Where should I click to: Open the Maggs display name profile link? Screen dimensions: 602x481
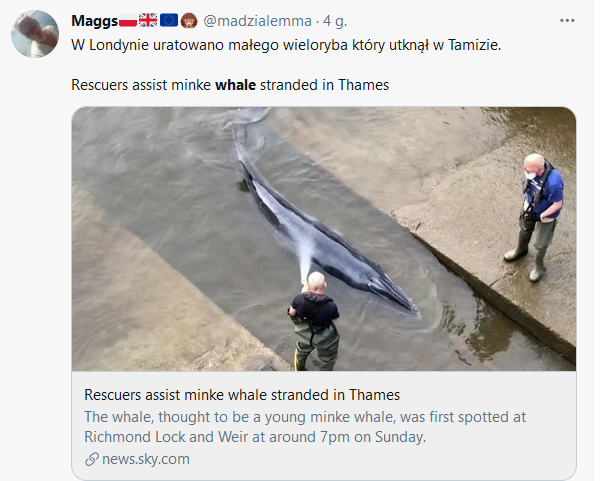pyautogui.click(x=94, y=20)
